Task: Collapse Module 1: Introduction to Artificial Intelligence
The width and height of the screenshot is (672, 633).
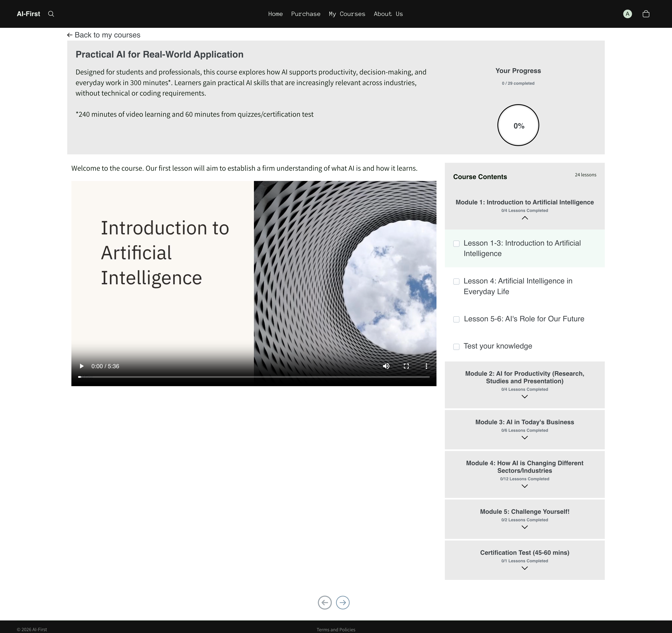Action: [524, 218]
